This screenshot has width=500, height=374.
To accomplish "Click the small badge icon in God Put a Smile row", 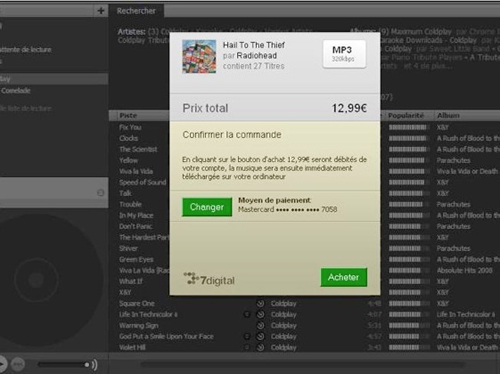I will (247, 336).
